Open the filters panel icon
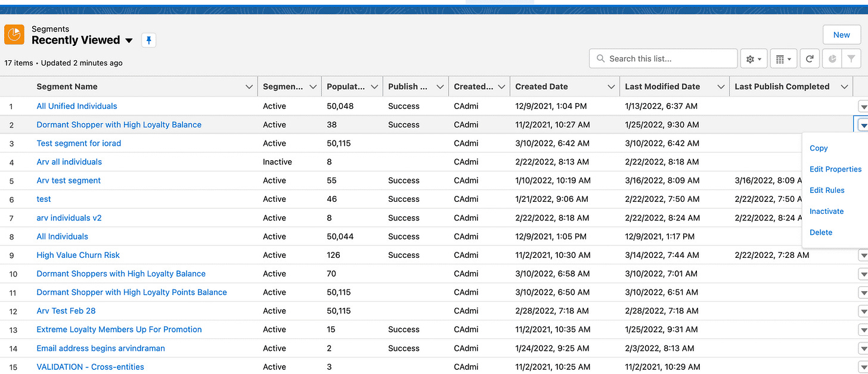The height and width of the screenshot is (374, 868). click(x=852, y=58)
